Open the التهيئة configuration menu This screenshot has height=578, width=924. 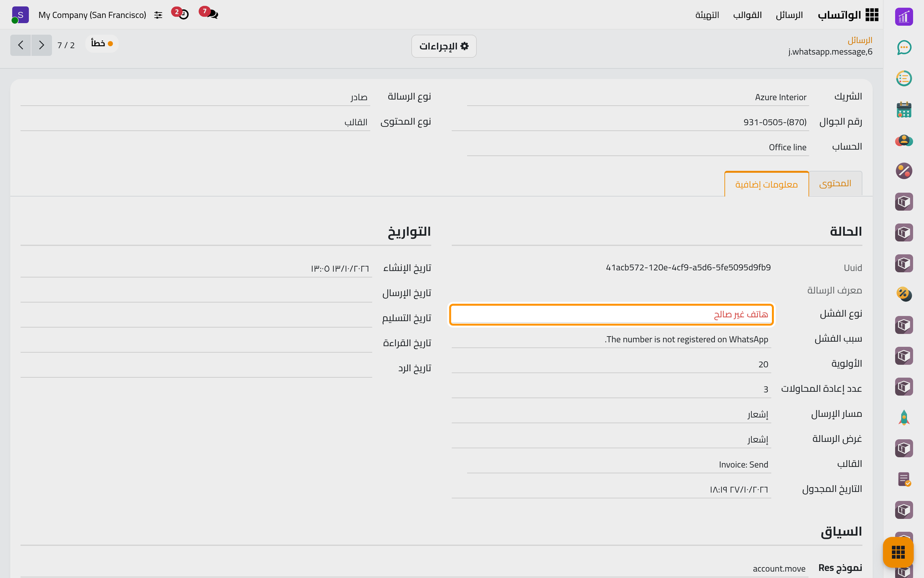coord(707,15)
